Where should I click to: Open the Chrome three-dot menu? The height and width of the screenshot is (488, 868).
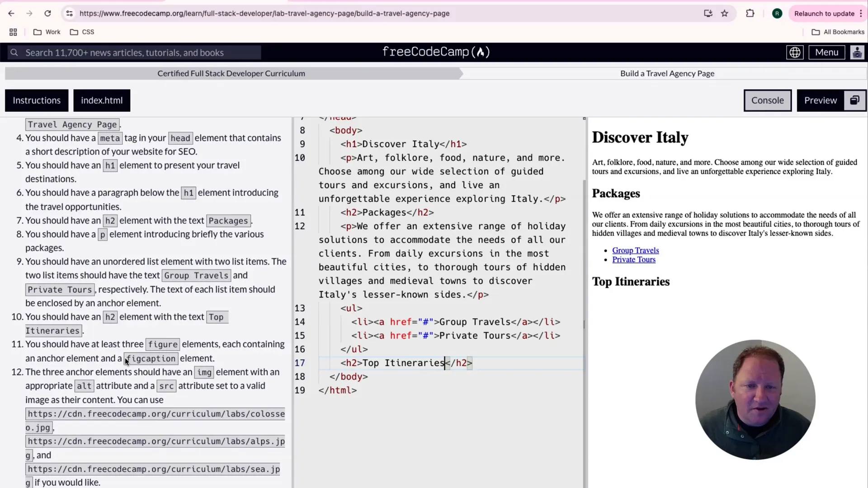pyautogui.click(x=861, y=14)
